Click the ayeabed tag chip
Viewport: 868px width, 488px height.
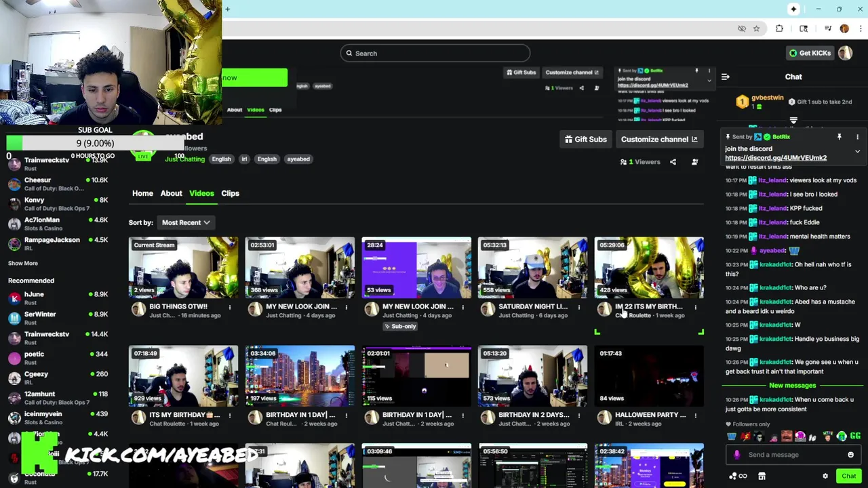click(298, 159)
